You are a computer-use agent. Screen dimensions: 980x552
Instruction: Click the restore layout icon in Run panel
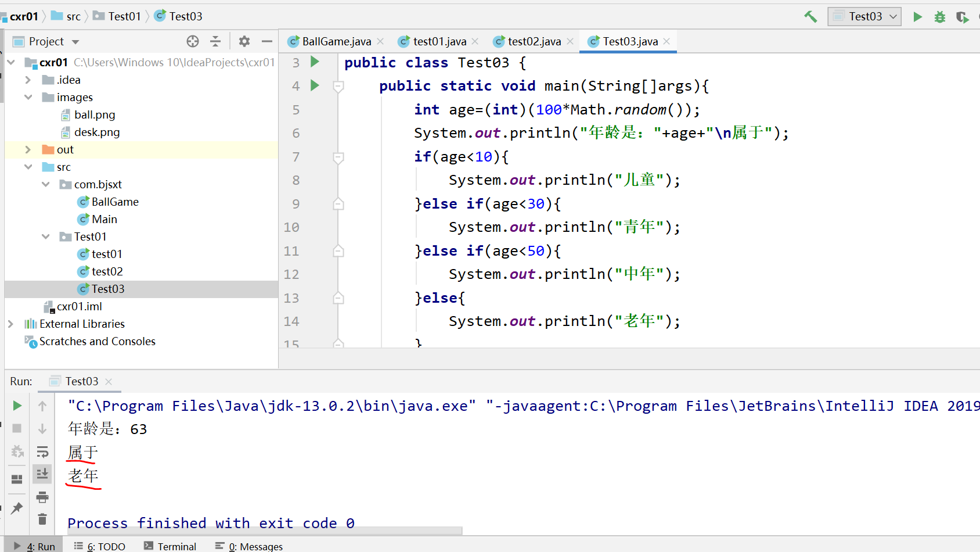pyautogui.click(x=17, y=479)
